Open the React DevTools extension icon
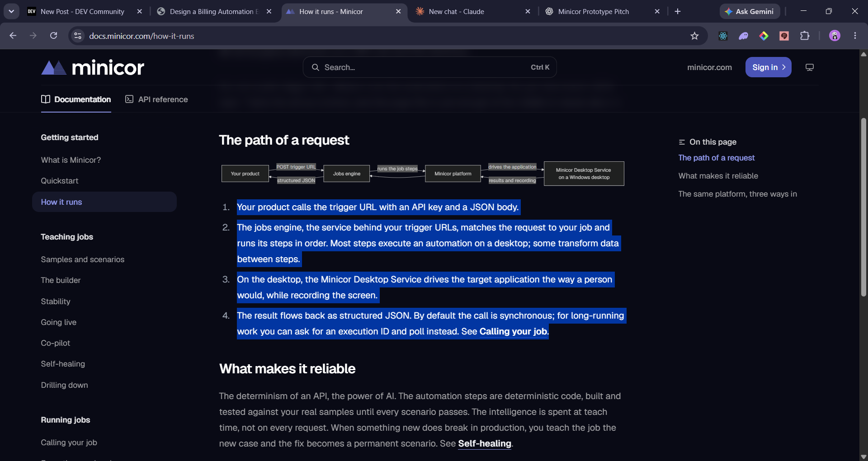Screen dimensions: 868x461 pyautogui.click(x=723, y=36)
